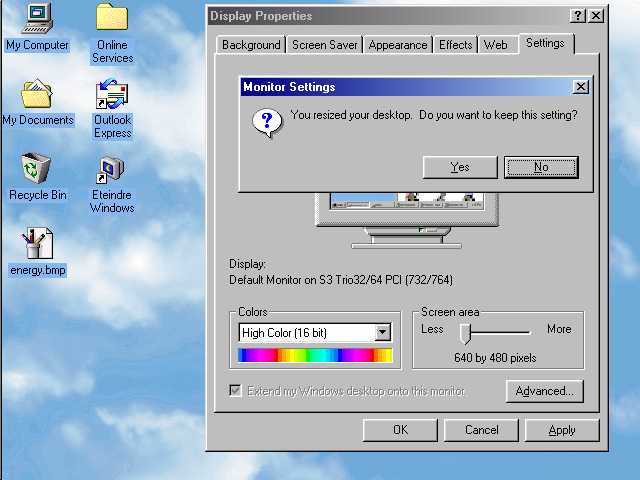
Task: Click the Advanced... button
Action: pos(545,391)
